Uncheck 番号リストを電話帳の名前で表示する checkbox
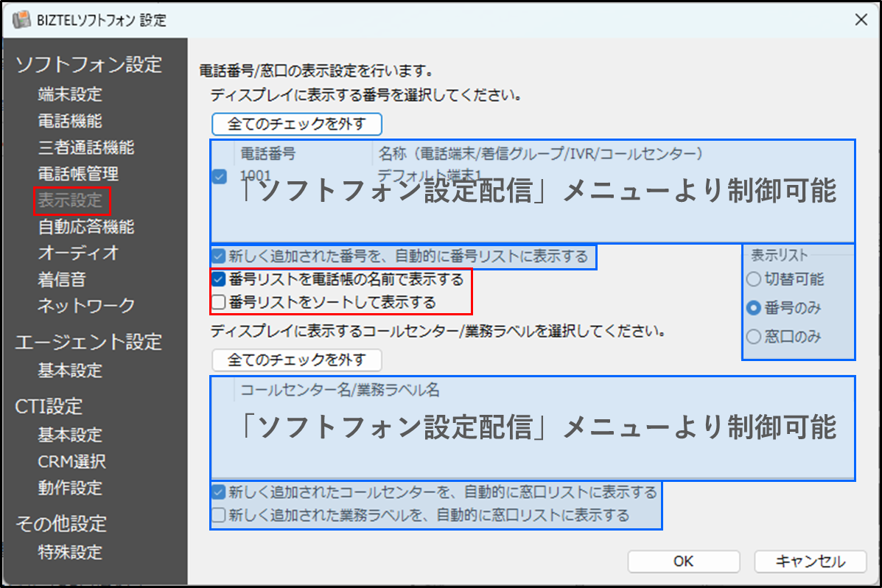The image size is (882, 588). coord(219,279)
